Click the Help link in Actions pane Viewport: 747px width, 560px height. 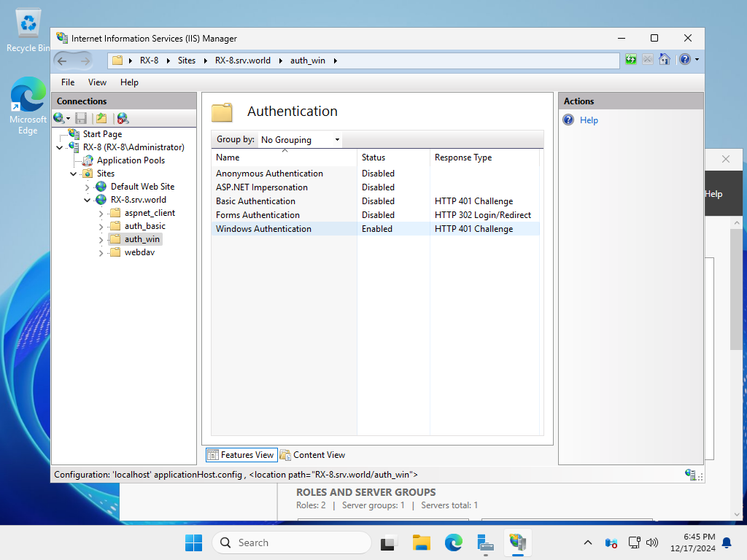click(589, 120)
